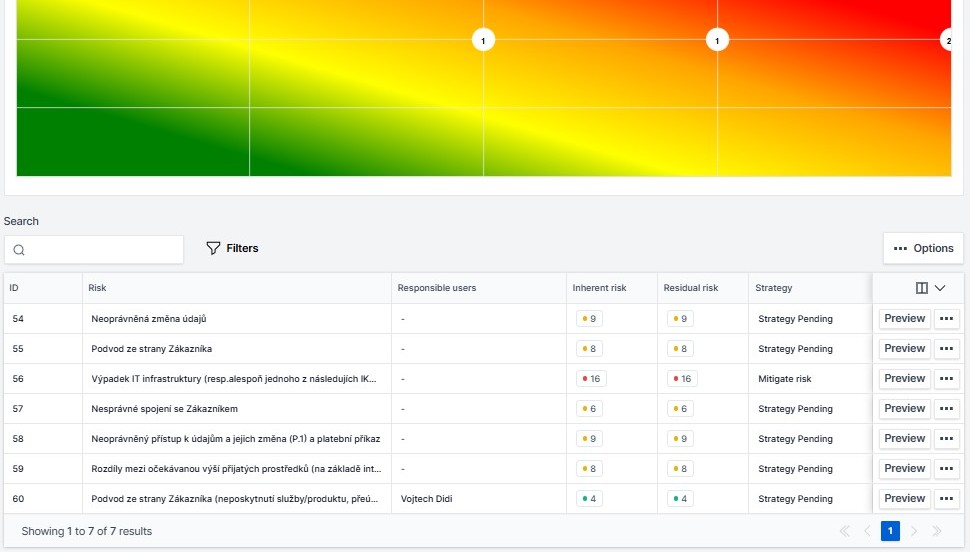This screenshot has width=970, height=552.
Task: Open more actions menu for risk 60
Action: pos(946,499)
